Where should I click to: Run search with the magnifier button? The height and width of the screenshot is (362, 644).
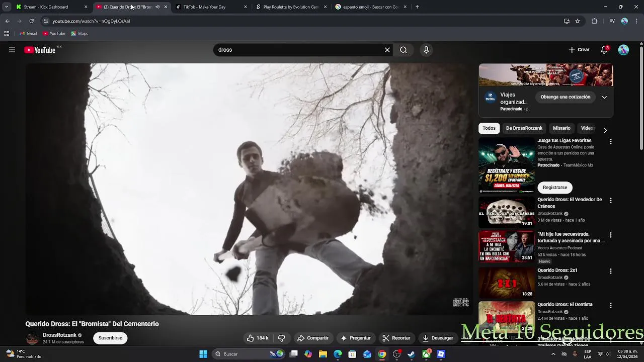[404, 50]
